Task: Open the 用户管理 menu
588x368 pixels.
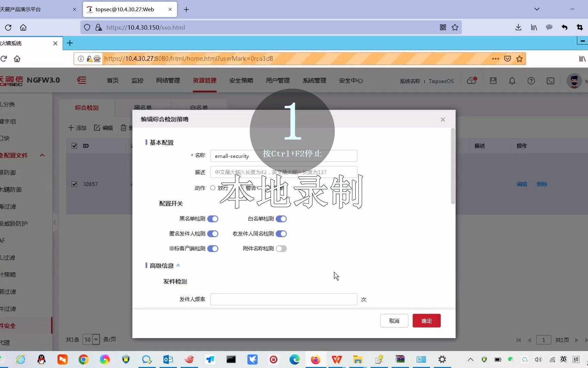Action: 278,80
